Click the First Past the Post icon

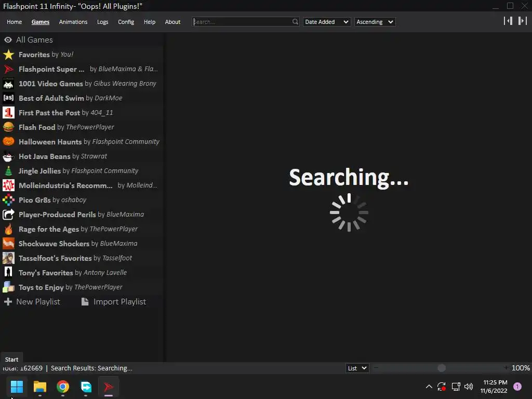click(x=8, y=113)
